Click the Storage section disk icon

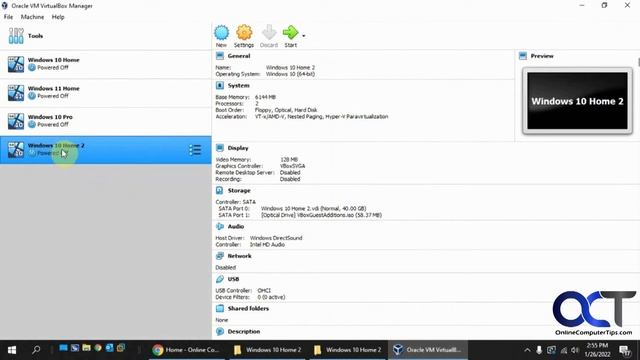click(220, 190)
